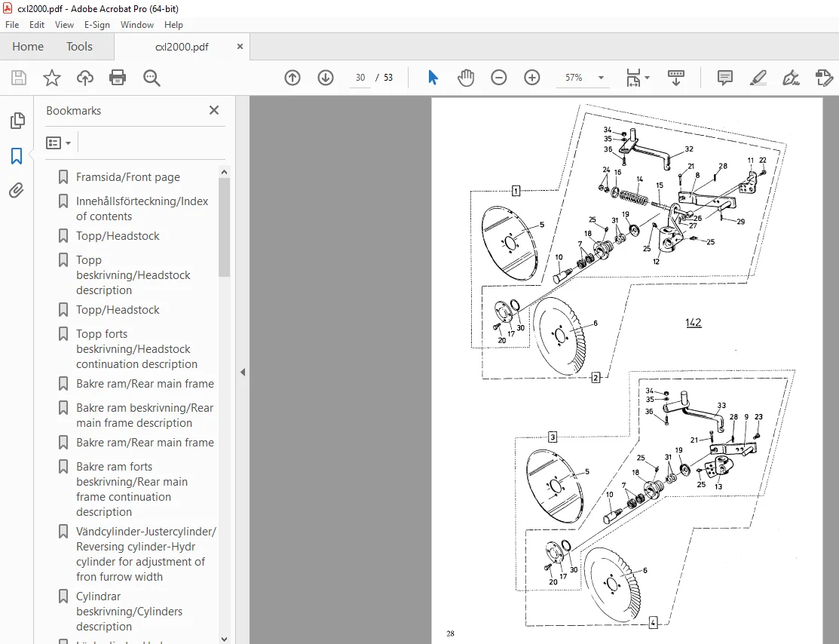Activate the selection arrow tool

[433, 78]
